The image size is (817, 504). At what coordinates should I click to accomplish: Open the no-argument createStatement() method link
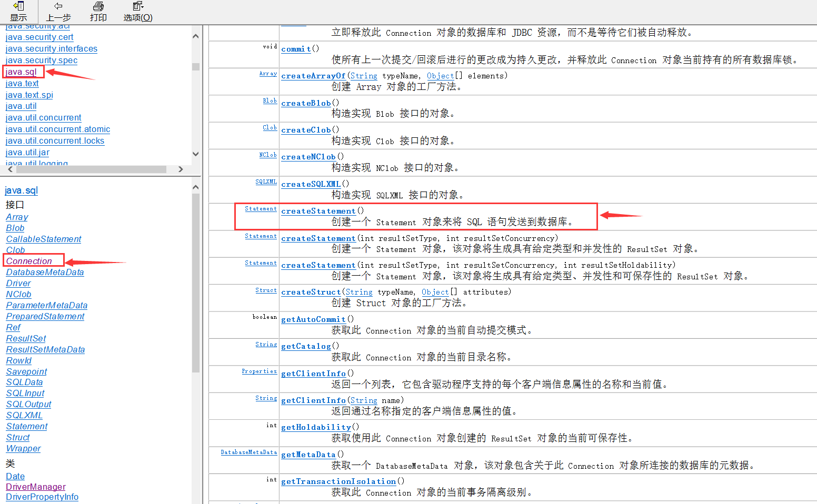point(318,211)
